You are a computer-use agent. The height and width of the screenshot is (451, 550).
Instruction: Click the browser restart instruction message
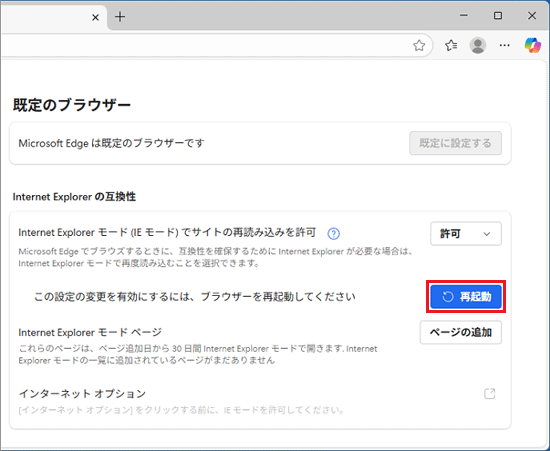(x=195, y=297)
